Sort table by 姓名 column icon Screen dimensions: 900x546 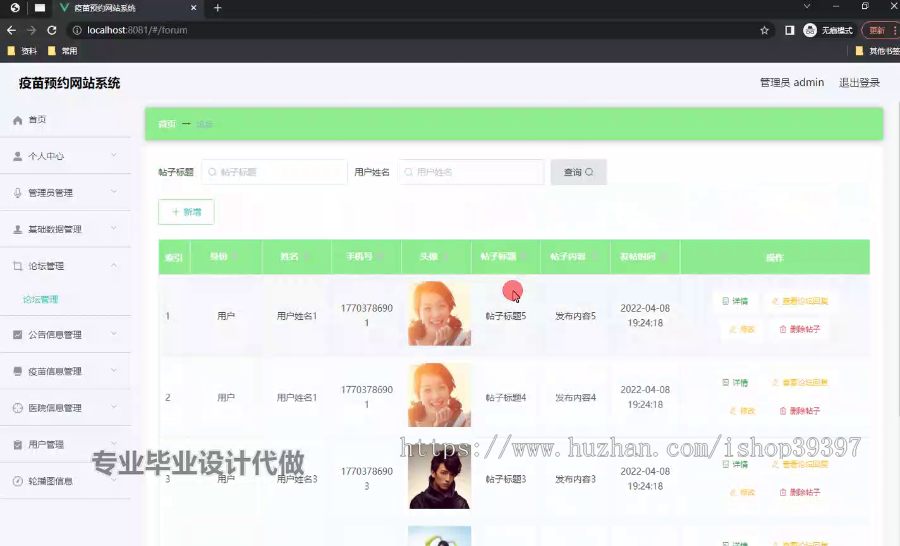(x=306, y=257)
